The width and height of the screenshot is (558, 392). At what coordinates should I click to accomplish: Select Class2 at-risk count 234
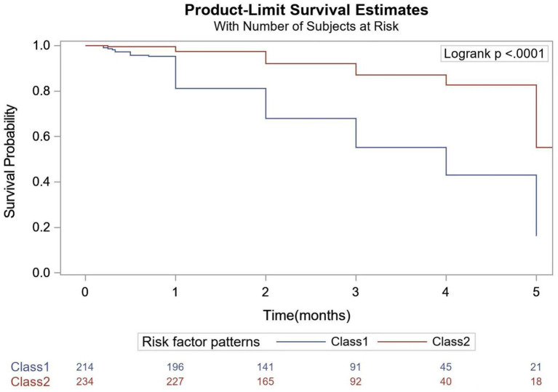[x=84, y=382]
